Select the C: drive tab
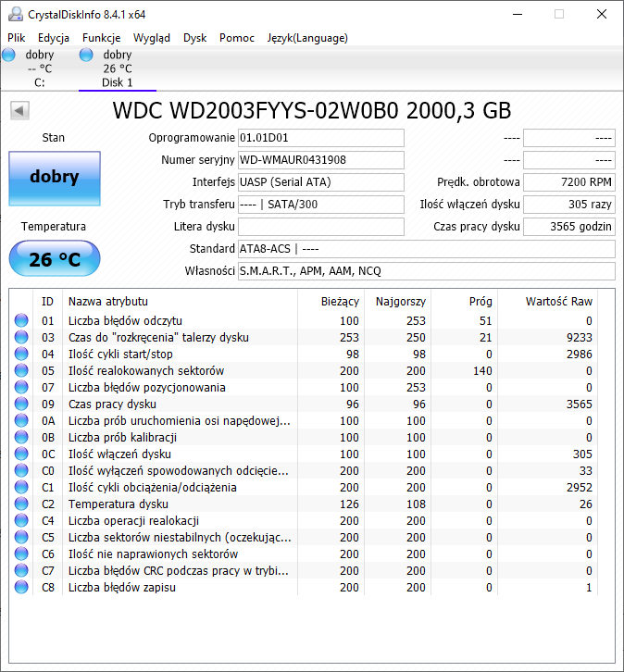This screenshot has height=672, width=624. point(40,68)
